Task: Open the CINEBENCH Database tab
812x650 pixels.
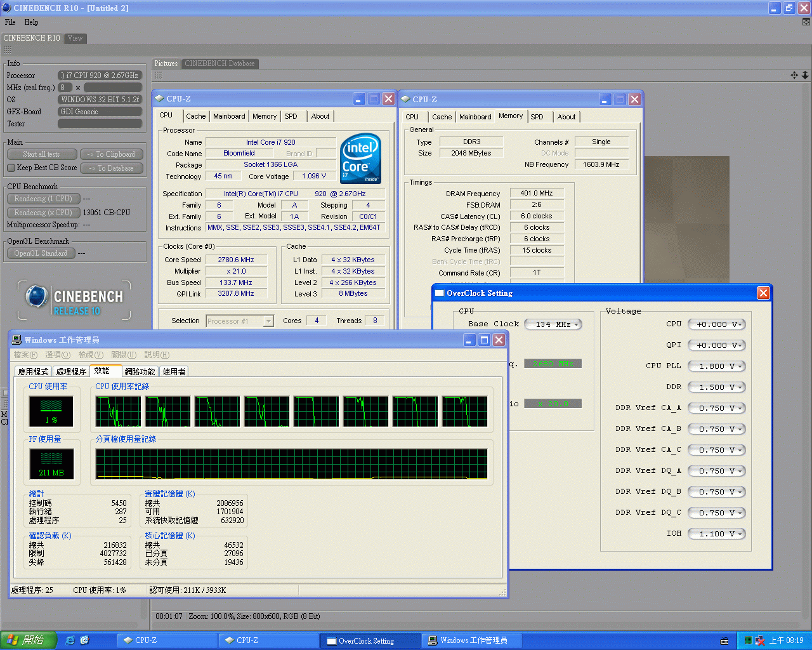Action: (x=219, y=63)
